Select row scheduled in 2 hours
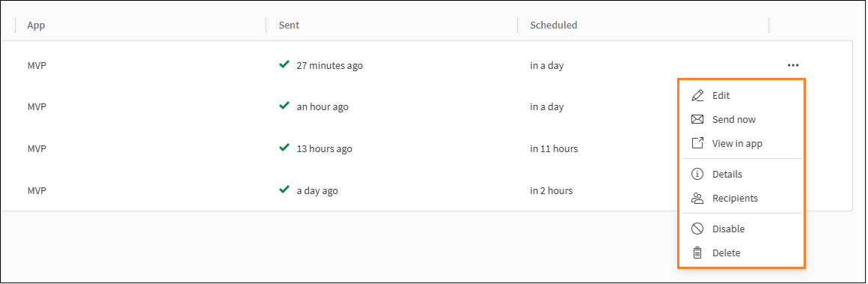 [427, 191]
